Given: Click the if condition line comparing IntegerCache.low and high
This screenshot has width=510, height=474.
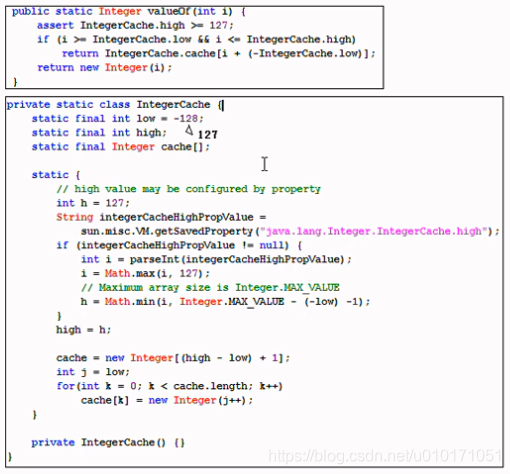Looking at the screenshot, I should click(x=196, y=40).
